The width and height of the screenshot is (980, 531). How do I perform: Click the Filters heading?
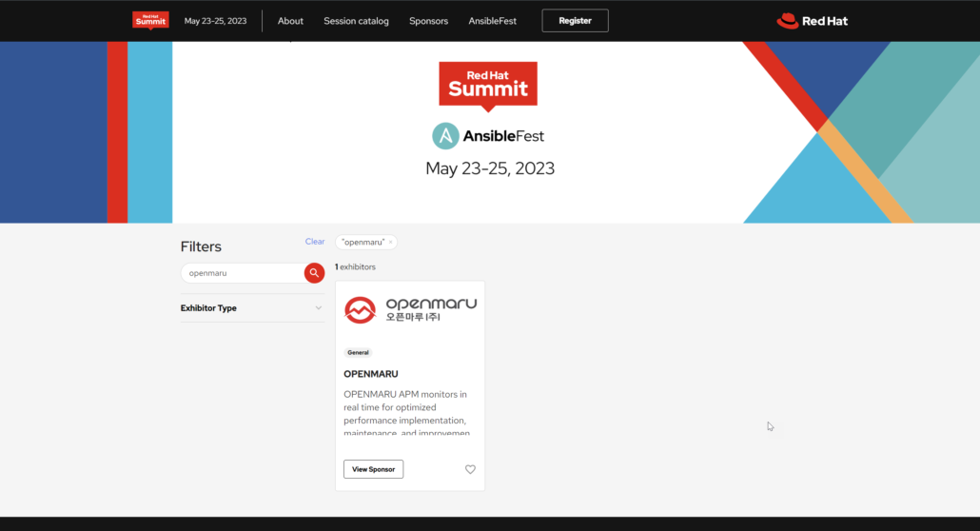tap(201, 246)
